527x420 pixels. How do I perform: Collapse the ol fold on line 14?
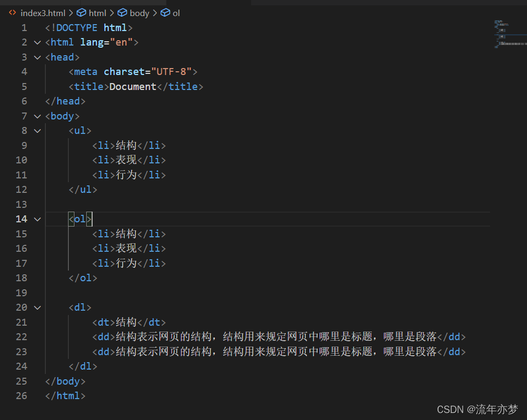point(37,219)
